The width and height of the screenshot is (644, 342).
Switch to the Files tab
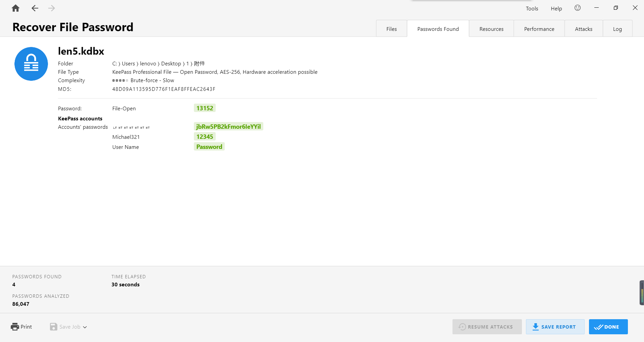391,29
